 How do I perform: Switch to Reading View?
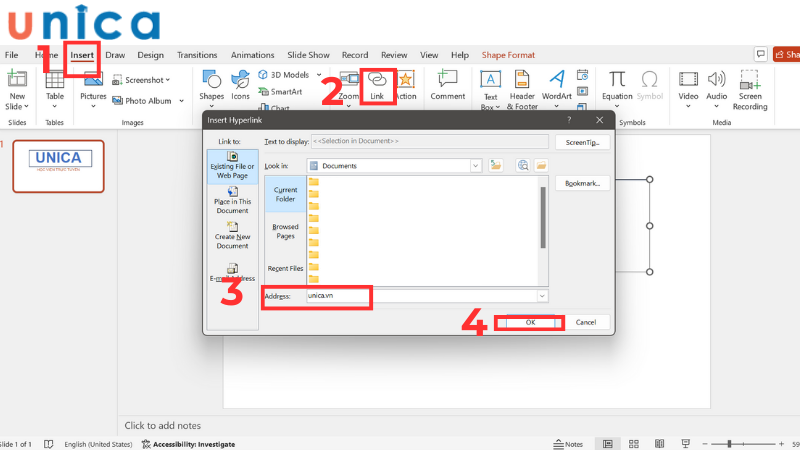tap(659, 444)
